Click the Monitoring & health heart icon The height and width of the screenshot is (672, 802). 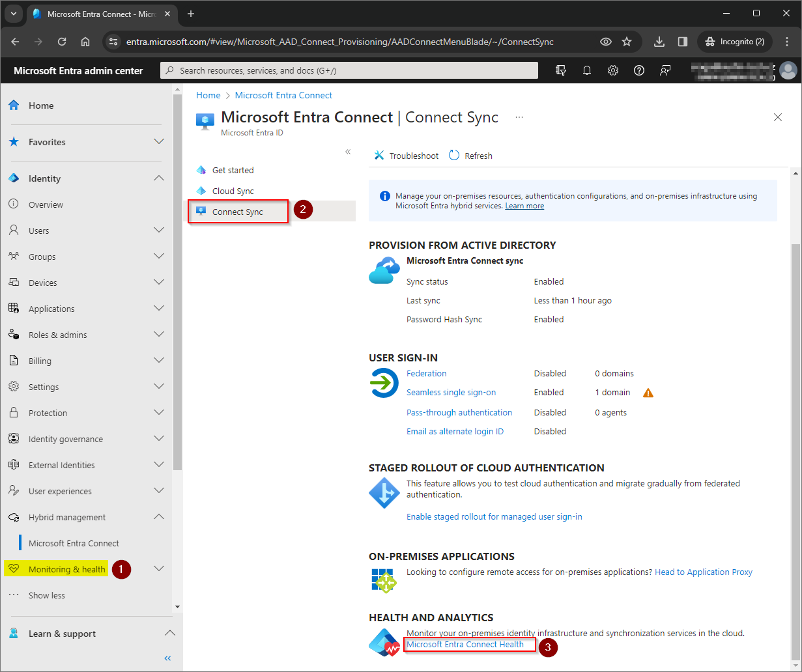[14, 569]
